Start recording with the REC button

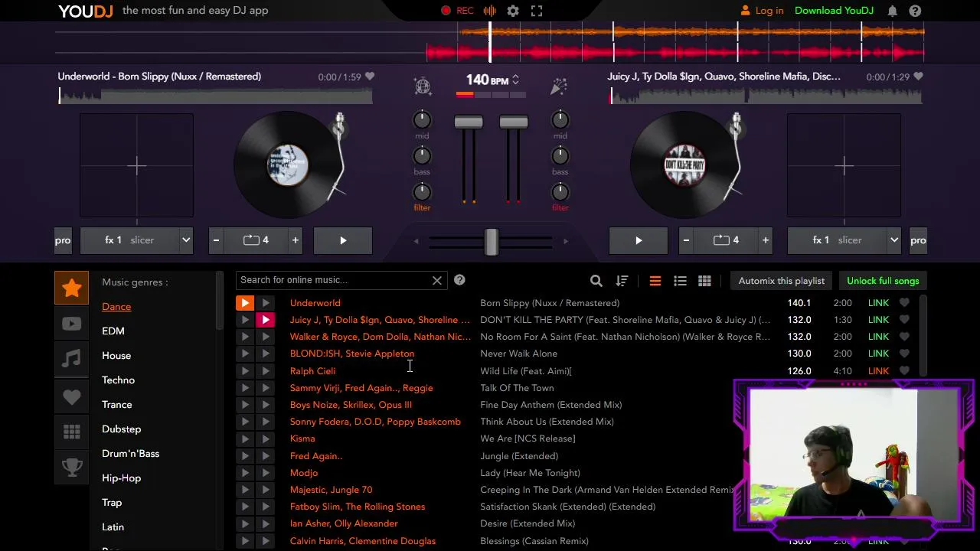457,11
